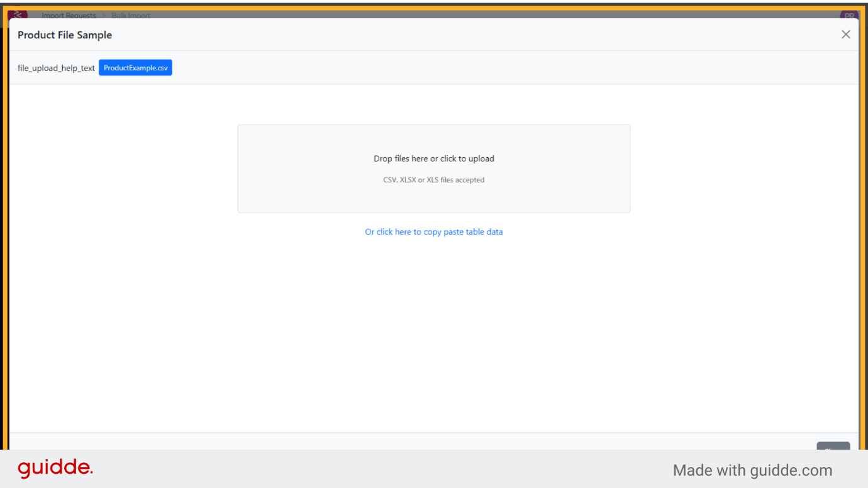Image resolution: width=868 pixels, height=488 pixels.
Task: Click the dialog footer bar
Action: click(409, 441)
